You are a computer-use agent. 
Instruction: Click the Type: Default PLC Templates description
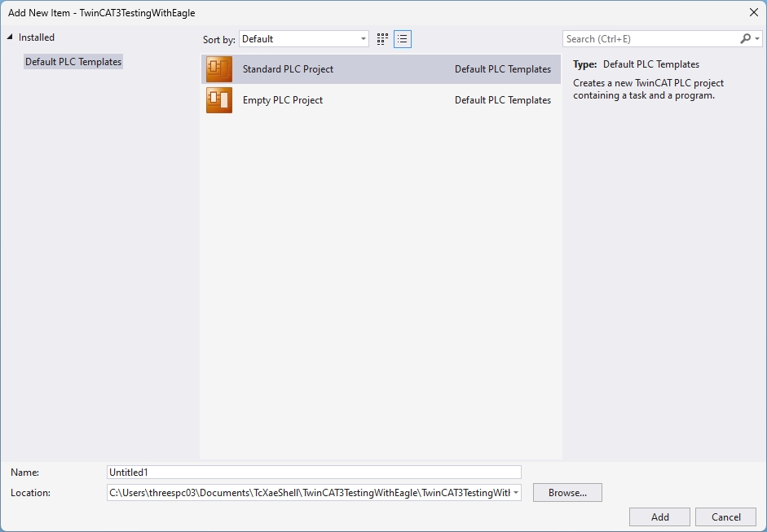637,64
